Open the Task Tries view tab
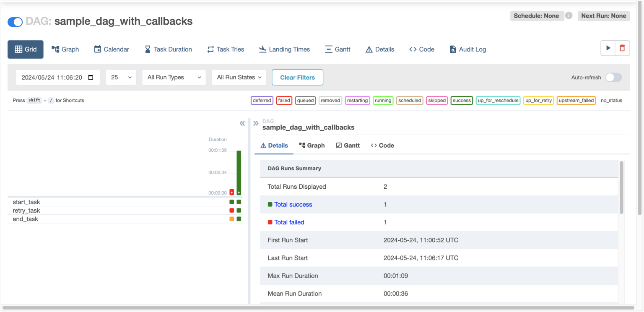The image size is (644, 312). pos(226,49)
